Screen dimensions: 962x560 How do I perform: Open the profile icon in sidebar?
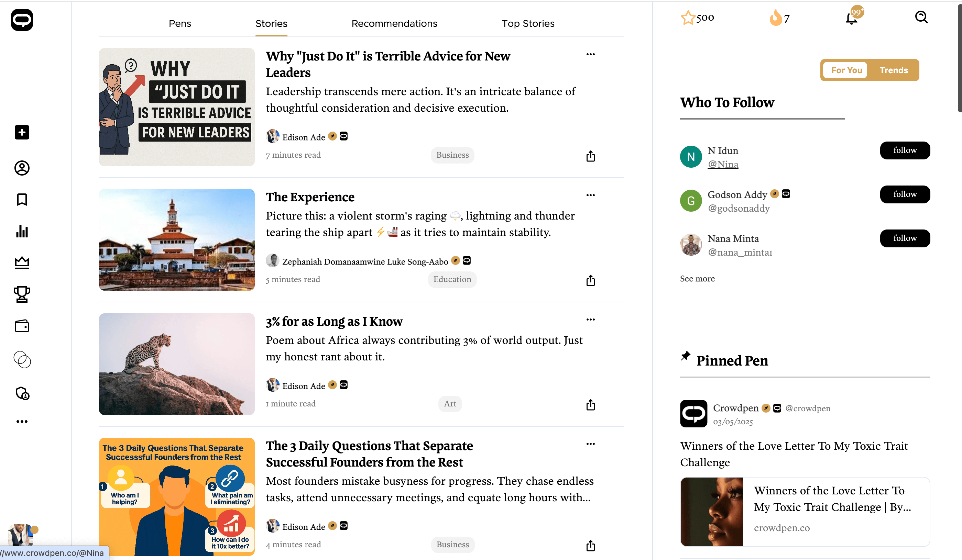coord(22,168)
